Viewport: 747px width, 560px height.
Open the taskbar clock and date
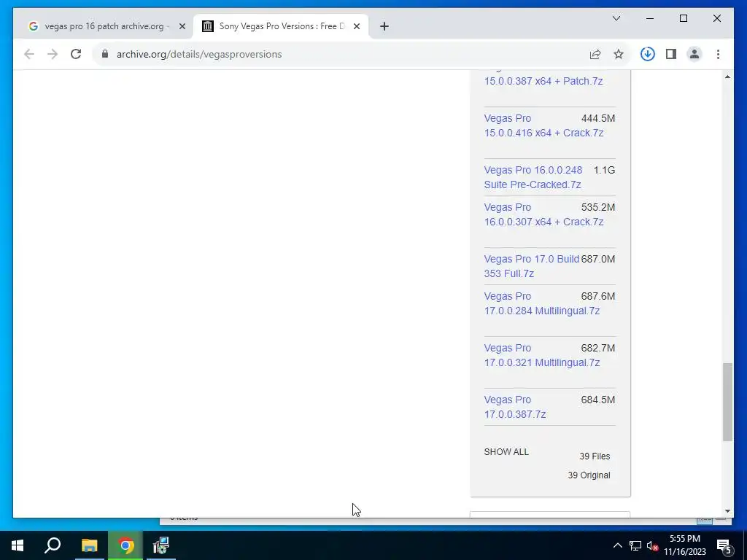tap(684, 545)
